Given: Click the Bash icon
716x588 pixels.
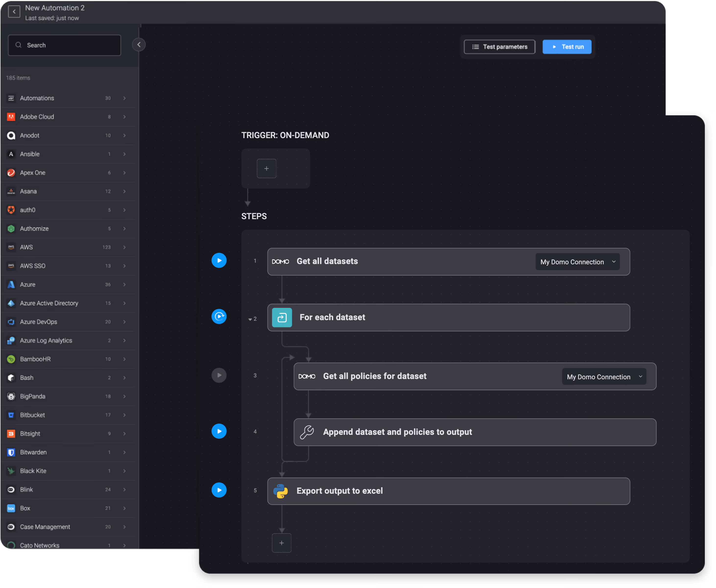Looking at the screenshot, I should point(11,378).
